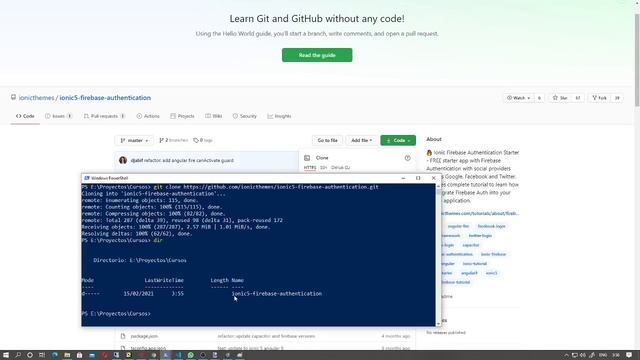Open the notification center icon

pos(629,355)
